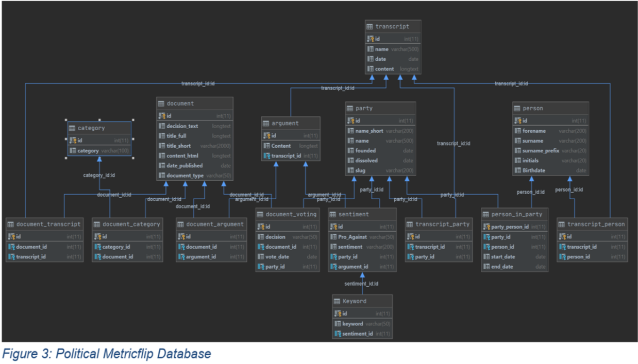Select the transcript table title
Viewport: 638px width, 364px height.
click(x=392, y=27)
